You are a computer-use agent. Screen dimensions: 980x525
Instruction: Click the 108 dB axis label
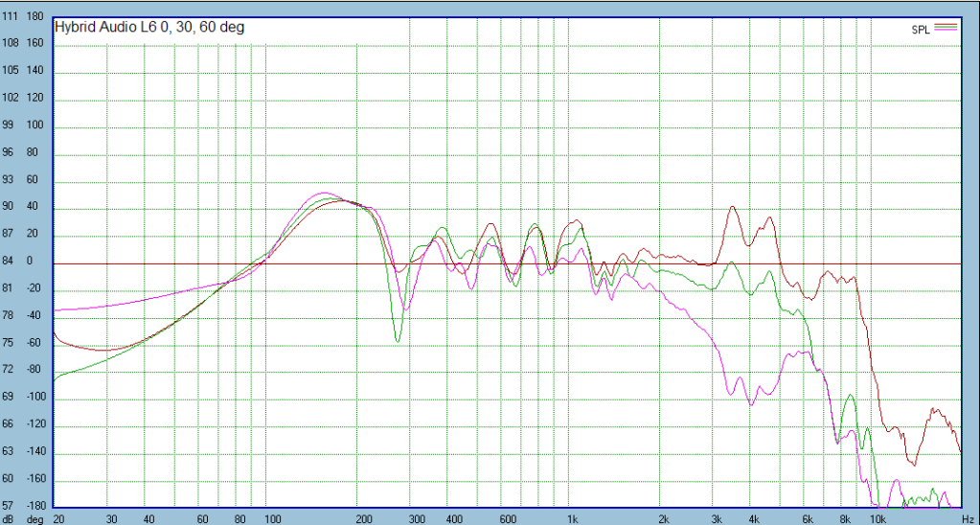10,44
